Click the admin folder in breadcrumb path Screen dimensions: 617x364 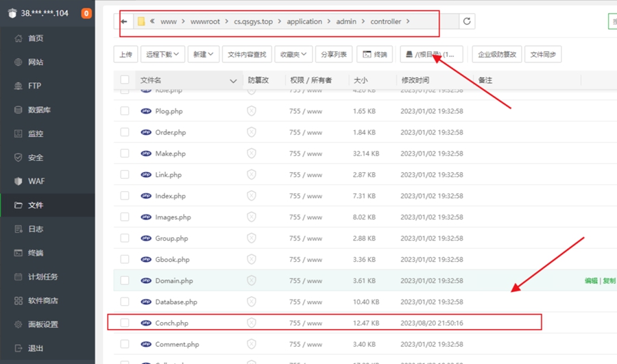tap(346, 22)
